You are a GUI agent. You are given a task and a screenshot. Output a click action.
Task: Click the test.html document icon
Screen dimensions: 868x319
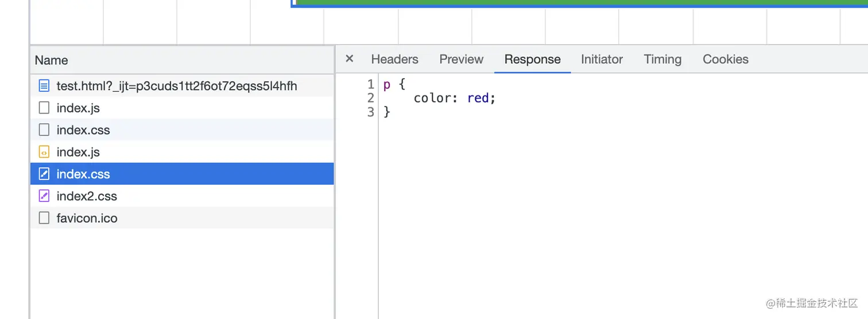[x=44, y=86]
